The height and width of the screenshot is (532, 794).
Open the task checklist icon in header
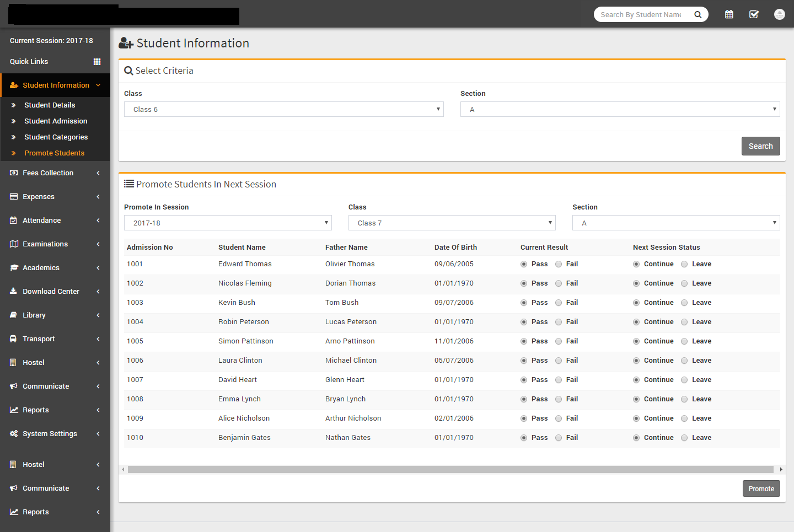pos(754,14)
